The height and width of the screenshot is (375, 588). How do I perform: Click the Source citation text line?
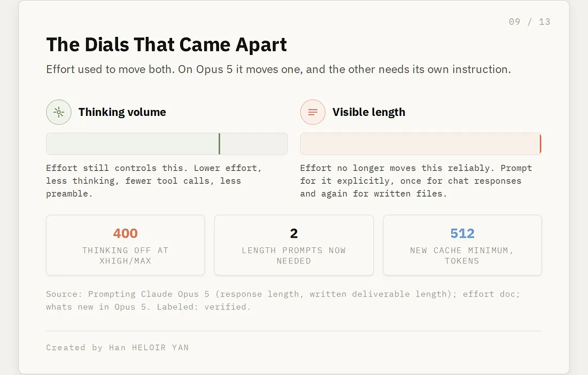point(283,300)
